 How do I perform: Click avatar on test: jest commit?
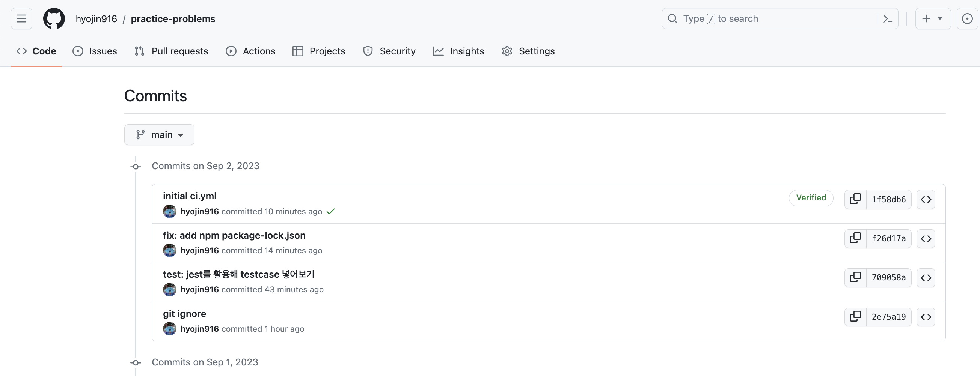(170, 290)
